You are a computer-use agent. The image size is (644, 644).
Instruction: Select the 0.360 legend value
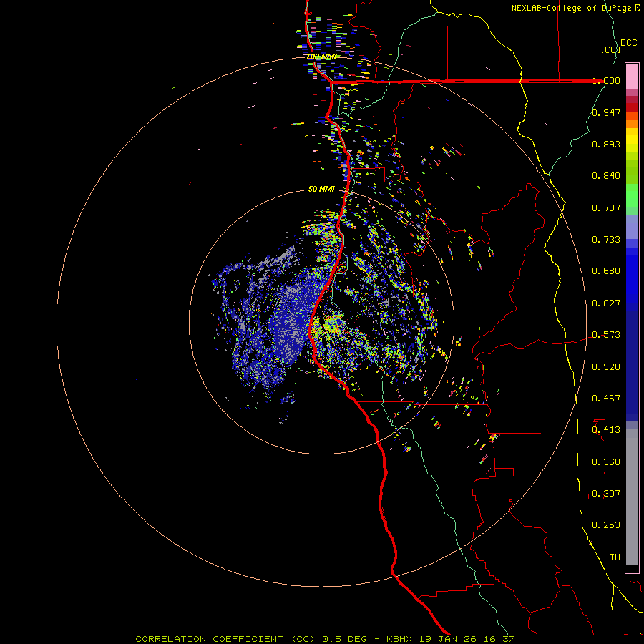[606, 462]
